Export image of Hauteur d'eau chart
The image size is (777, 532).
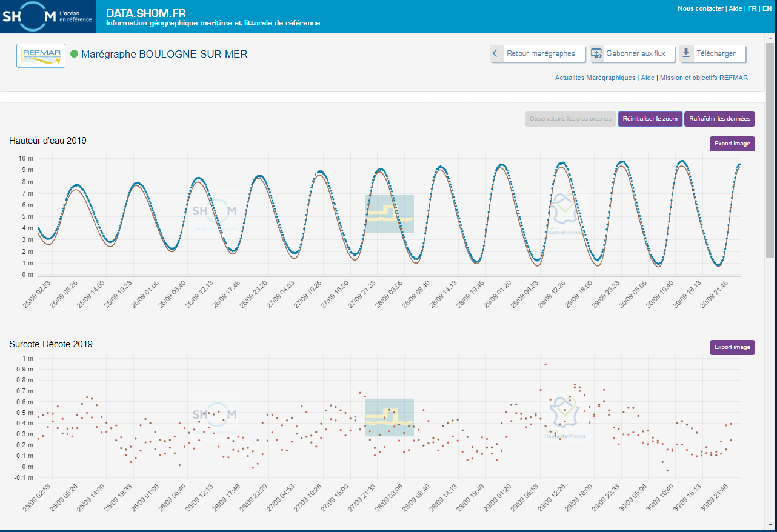coord(732,144)
